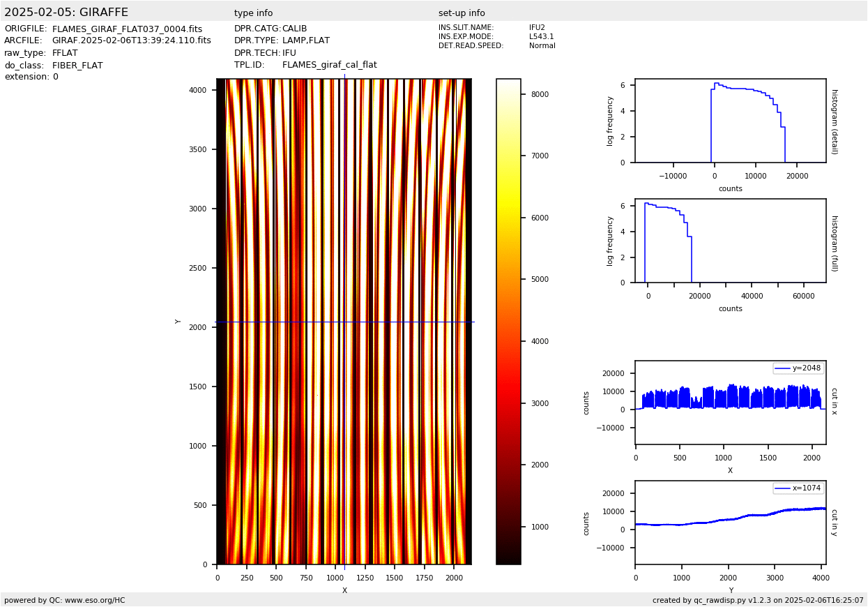The image size is (868, 607).
Task: Select the TPL.ID value FLAMES_giraf_cal_flat
Action: 329,65
